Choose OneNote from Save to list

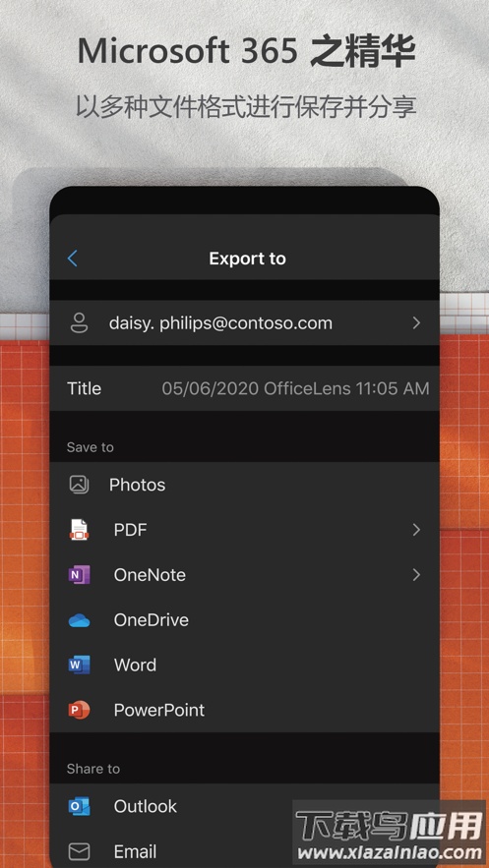tap(244, 575)
